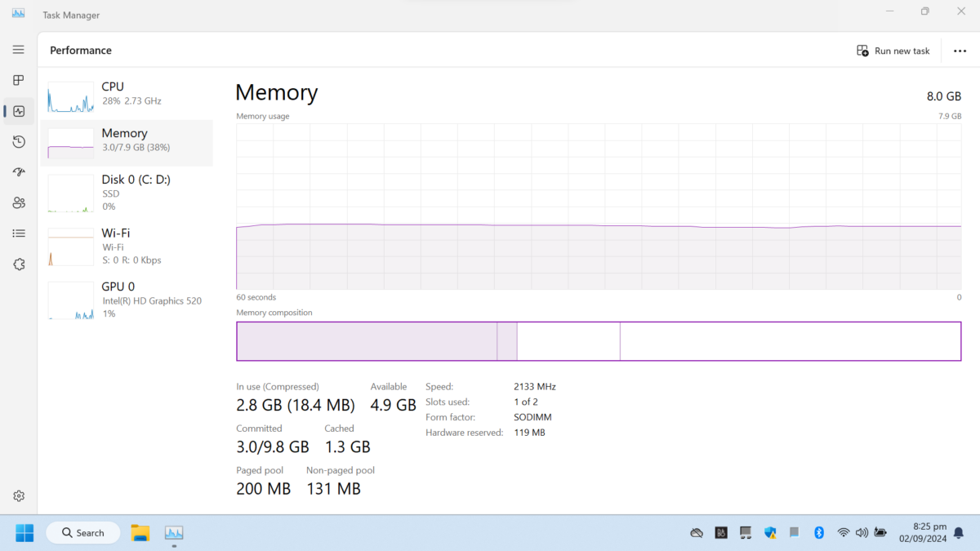This screenshot has width=980, height=551.
Task: Open the Services page icon
Action: point(19,264)
